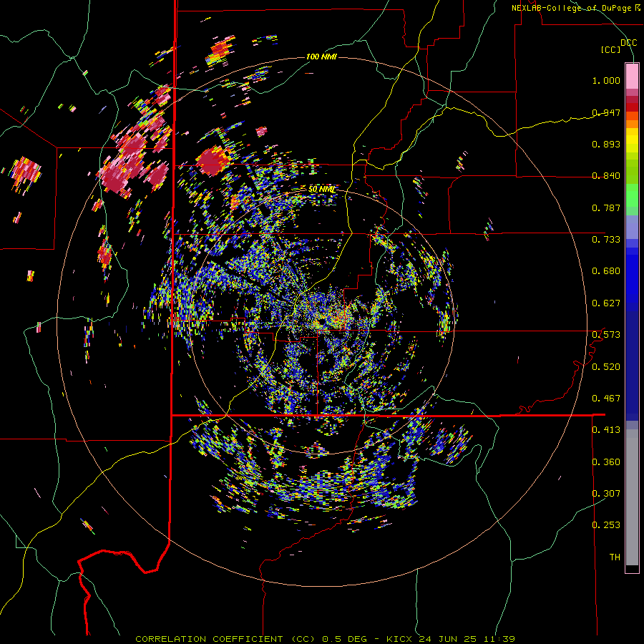644x644 pixels.
Task: Click the 0.520 color scale value
Action: 606,367
